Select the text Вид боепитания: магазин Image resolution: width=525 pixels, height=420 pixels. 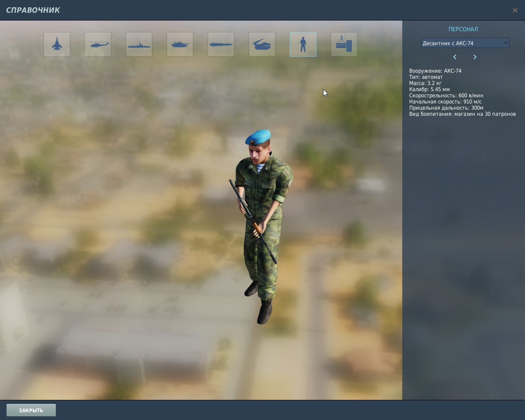coord(442,114)
